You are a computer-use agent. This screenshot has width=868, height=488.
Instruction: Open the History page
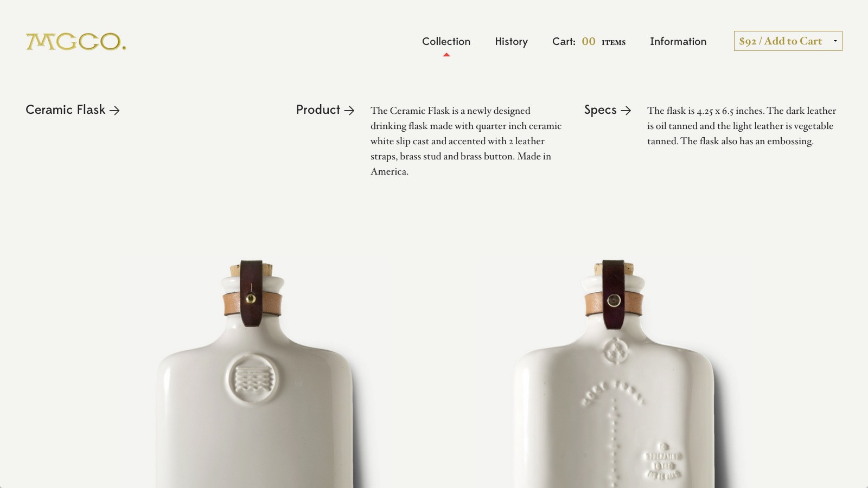click(x=511, y=42)
